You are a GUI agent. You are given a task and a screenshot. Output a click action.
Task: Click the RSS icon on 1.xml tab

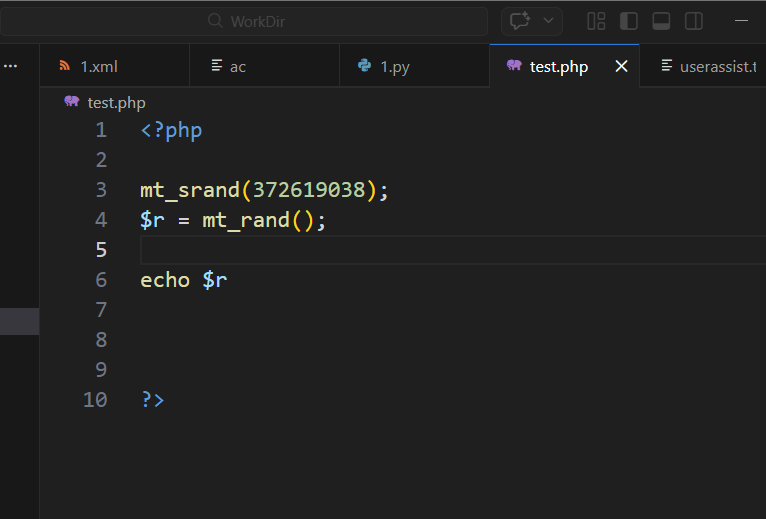pos(65,67)
